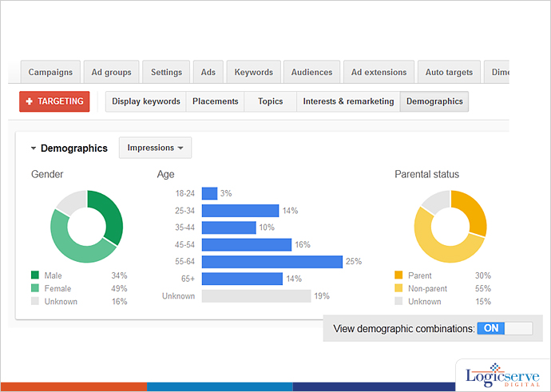
Task: Click the red Targeting plus button
Action: pos(54,101)
